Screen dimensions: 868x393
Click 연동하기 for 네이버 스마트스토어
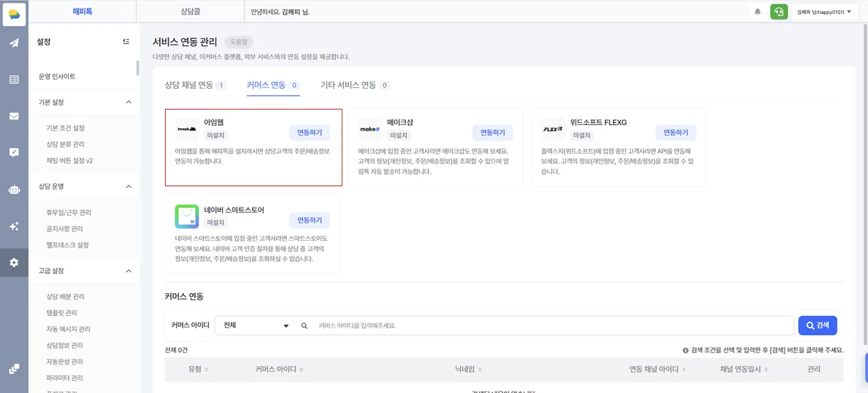point(310,220)
